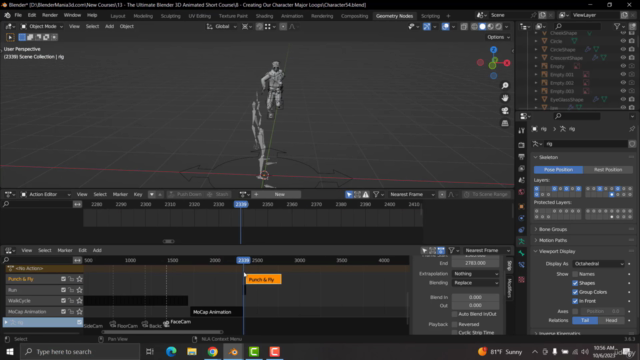Open File Explorer from taskbar

[192, 351]
